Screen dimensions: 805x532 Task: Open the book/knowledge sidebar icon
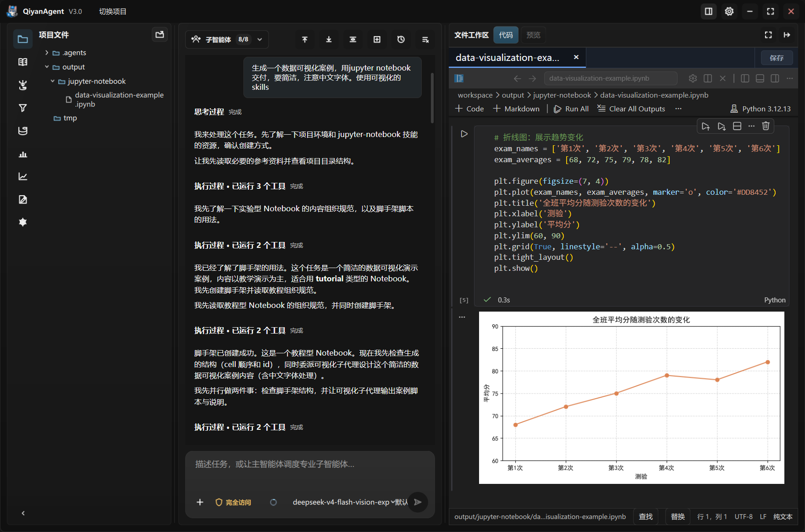(22, 62)
